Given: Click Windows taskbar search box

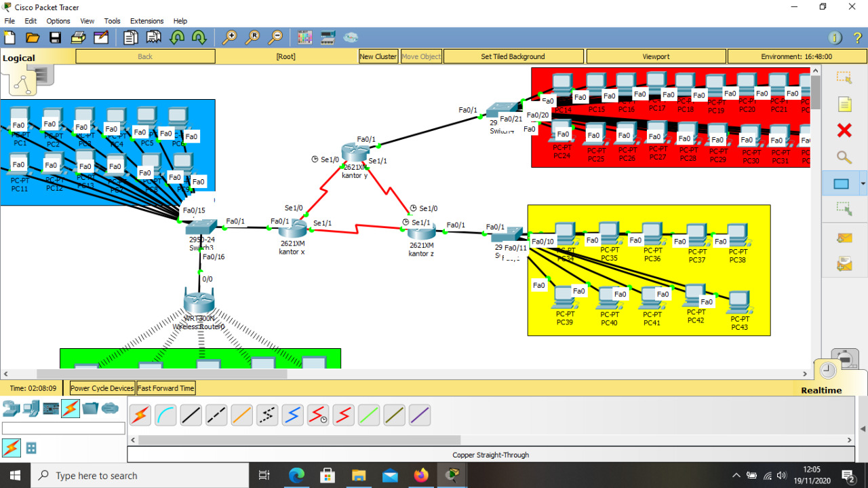Looking at the screenshot, I should tap(141, 476).
